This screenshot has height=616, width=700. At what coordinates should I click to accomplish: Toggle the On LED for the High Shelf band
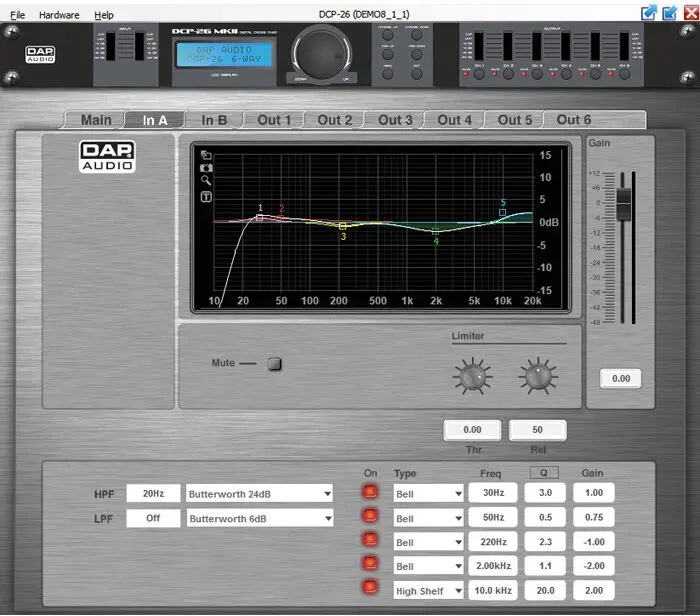coord(370,587)
